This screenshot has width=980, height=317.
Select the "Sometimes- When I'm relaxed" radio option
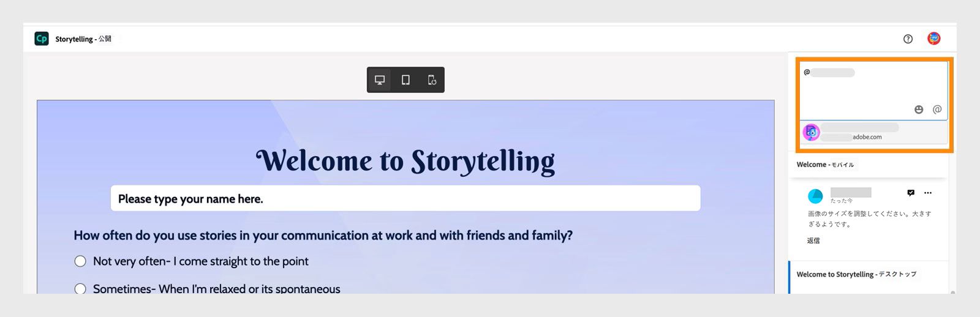coord(80,289)
